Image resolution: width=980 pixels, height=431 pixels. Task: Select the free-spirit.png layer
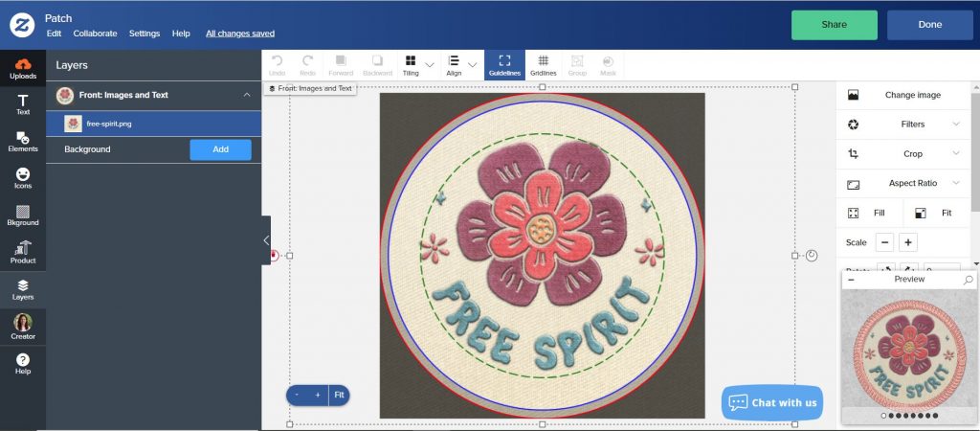[153, 124]
